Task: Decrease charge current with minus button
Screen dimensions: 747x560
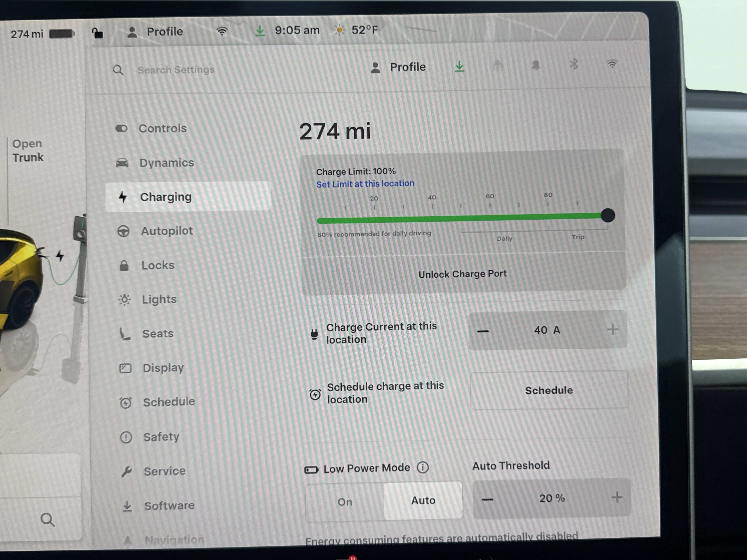Action: coord(483,331)
